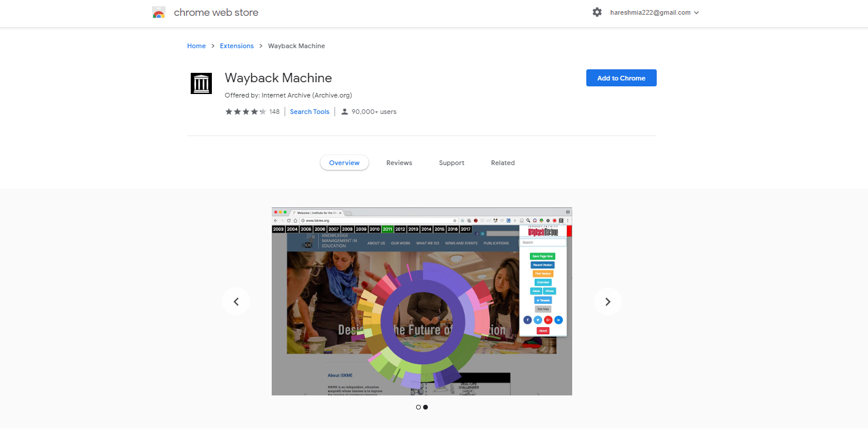Click the Wayback Machine extension icon
868x443 pixels.
tap(201, 83)
